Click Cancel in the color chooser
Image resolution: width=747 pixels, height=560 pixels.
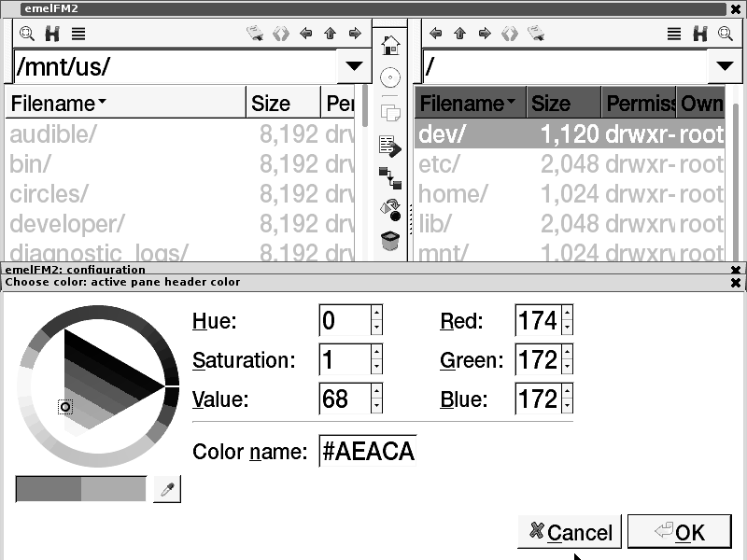click(x=570, y=532)
